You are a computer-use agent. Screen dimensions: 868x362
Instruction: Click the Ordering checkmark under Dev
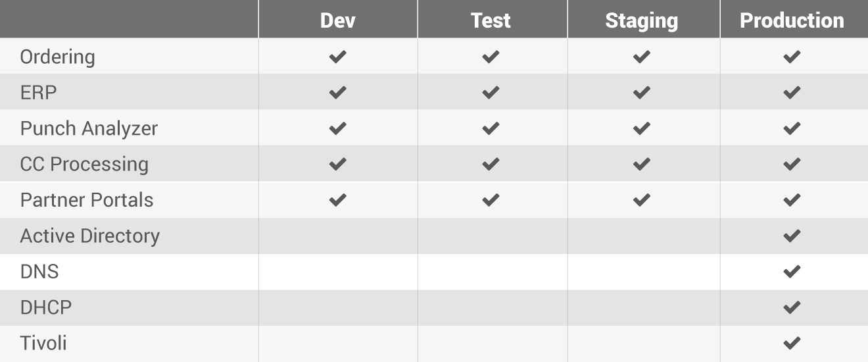[x=337, y=57]
